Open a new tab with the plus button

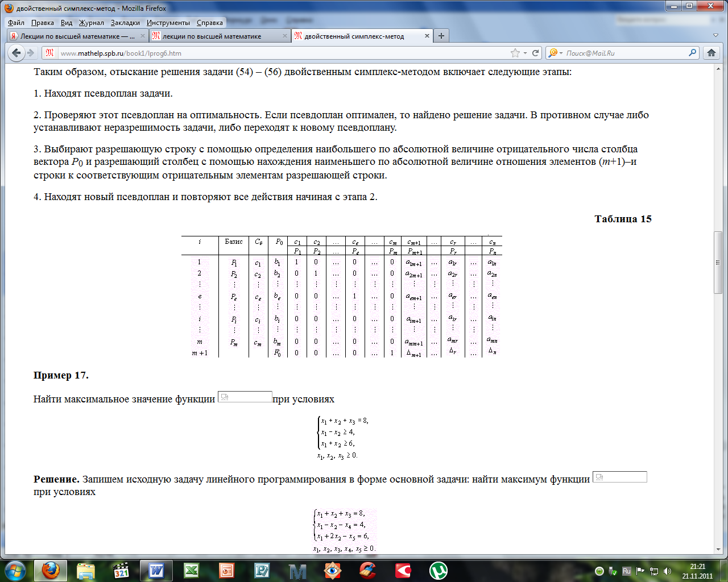pos(441,36)
